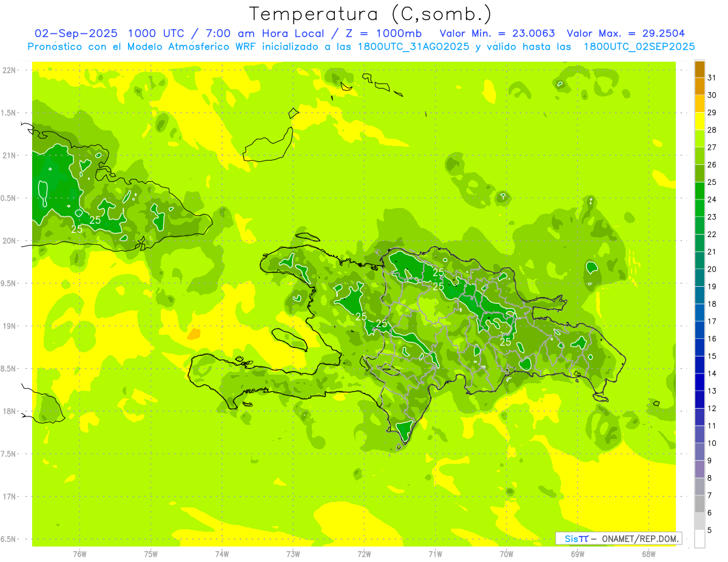728x562 pixels.
Task: Click the '25' value on the colorbar scale
Action: point(712,182)
